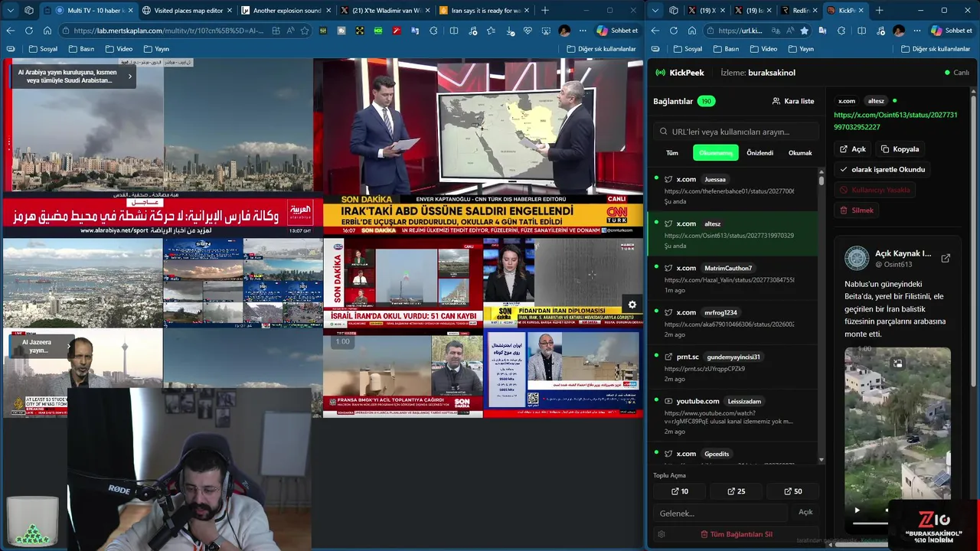Open split screen icon in left browser
The height and width of the screenshot is (551, 980).
coord(454,31)
